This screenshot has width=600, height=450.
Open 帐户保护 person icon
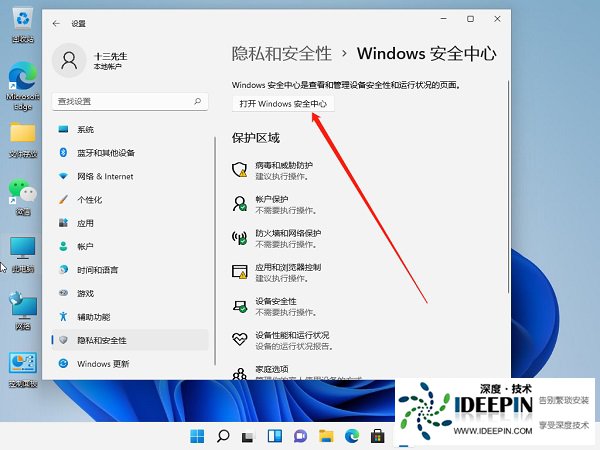240,204
